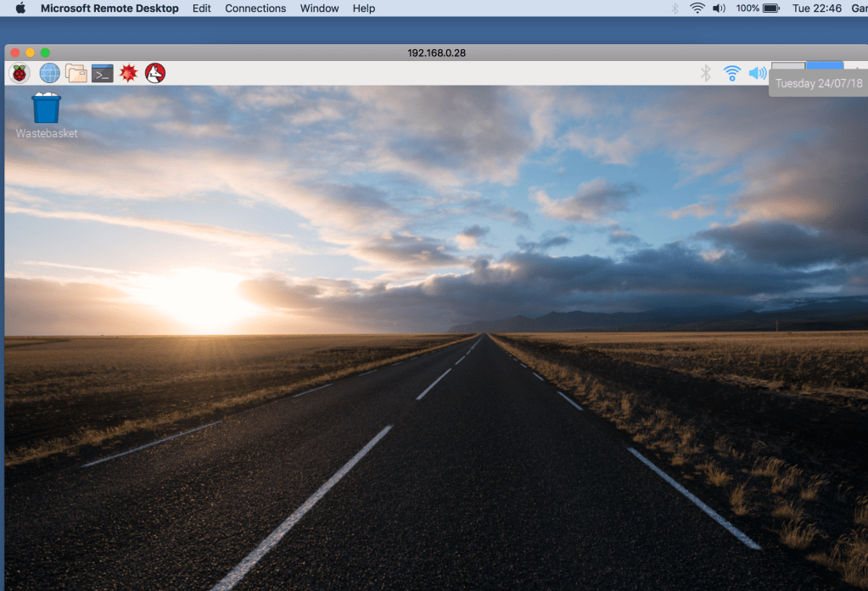Viewport: 868px width, 591px height.
Task: Open the Window menu in the menu bar
Action: (x=319, y=8)
